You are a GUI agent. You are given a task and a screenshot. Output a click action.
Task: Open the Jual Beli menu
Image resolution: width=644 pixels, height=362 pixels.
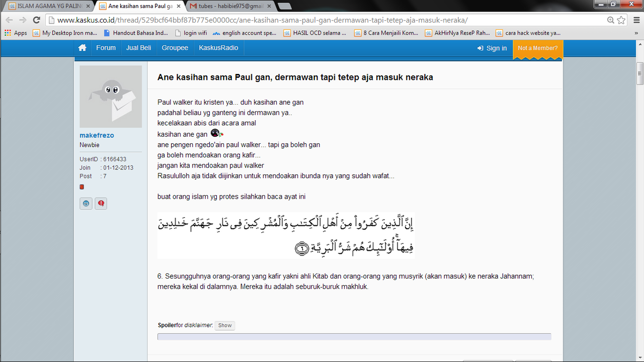pyautogui.click(x=139, y=48)
